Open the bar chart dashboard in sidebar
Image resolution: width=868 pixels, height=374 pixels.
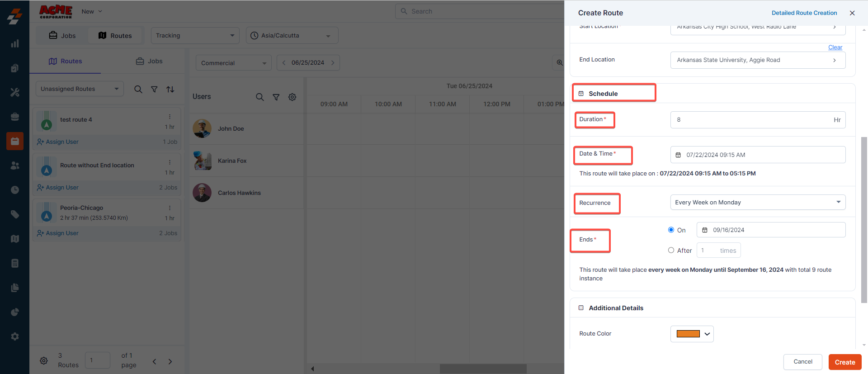(15, 43)
